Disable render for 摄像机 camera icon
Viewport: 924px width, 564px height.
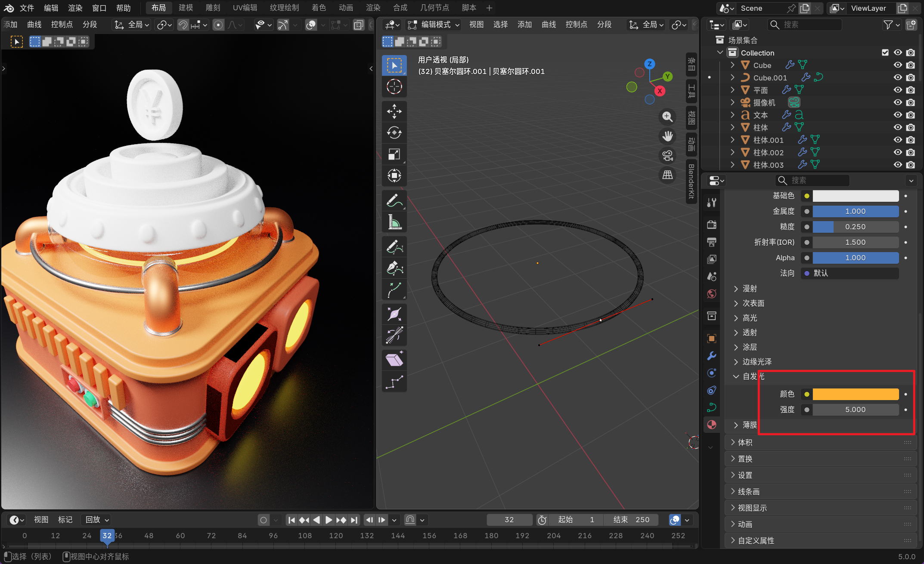[911, 102]
